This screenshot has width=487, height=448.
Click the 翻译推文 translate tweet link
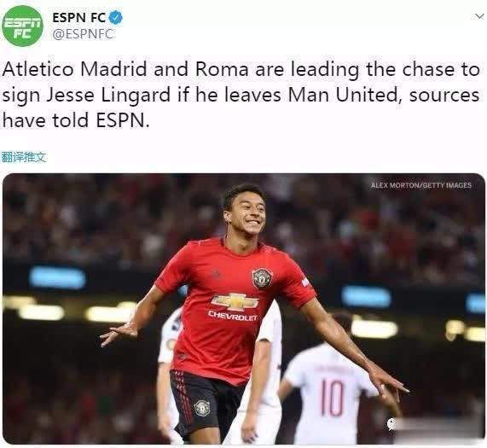point(24,157)
